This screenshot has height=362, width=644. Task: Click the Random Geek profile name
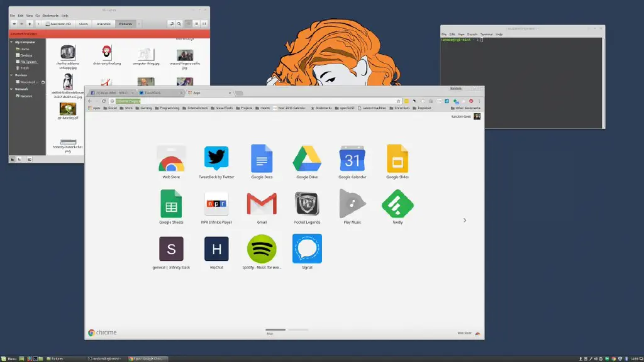pyautogui.click(x=461, y=116)
